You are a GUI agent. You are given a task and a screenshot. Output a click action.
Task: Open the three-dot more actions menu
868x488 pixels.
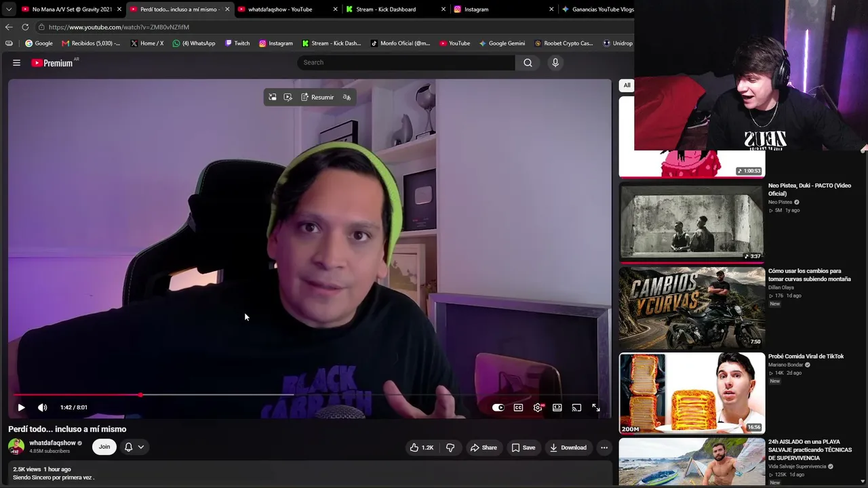click(604, 447)
